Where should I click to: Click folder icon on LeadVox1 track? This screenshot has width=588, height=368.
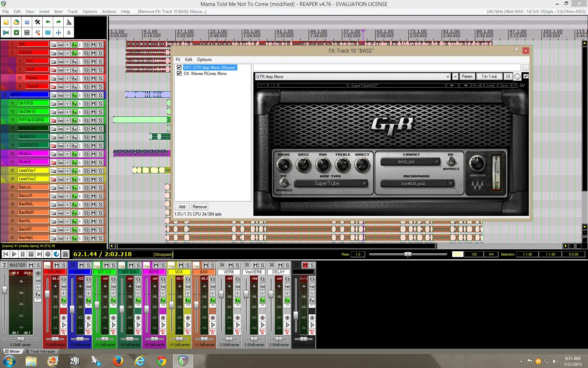tap(53, 171)
